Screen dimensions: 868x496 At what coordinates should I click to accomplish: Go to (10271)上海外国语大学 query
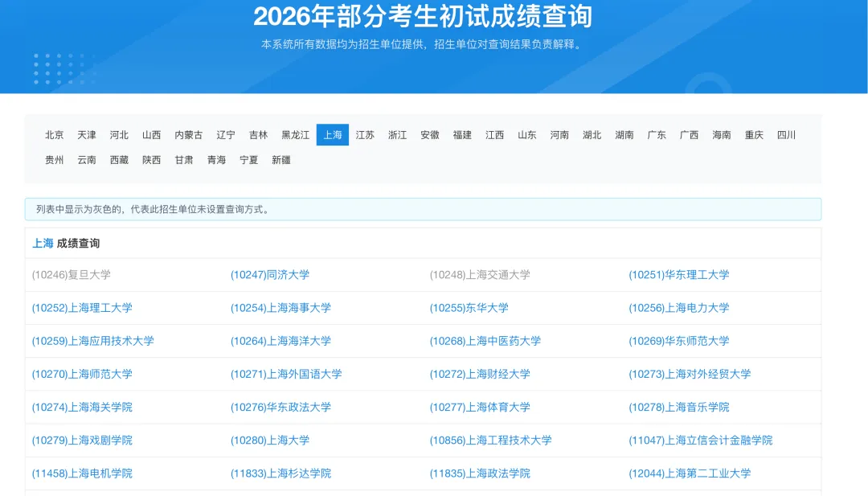286,375
